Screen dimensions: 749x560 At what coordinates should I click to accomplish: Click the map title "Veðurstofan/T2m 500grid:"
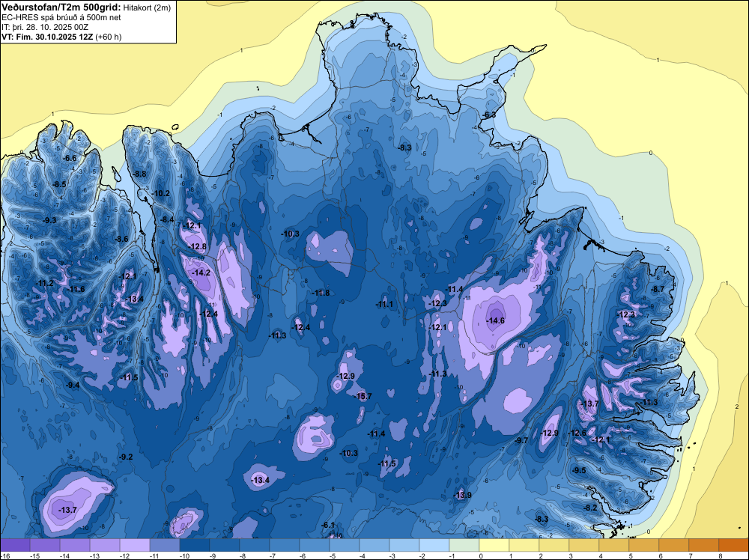61,7
